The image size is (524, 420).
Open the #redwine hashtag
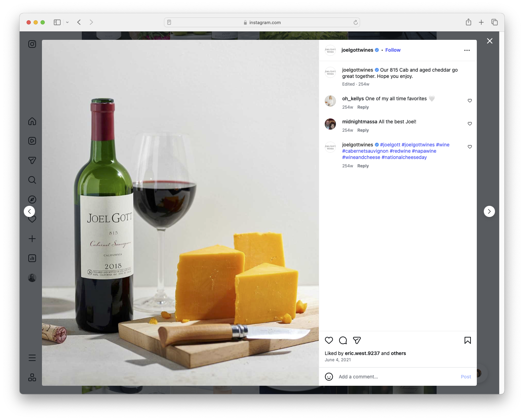400,151
